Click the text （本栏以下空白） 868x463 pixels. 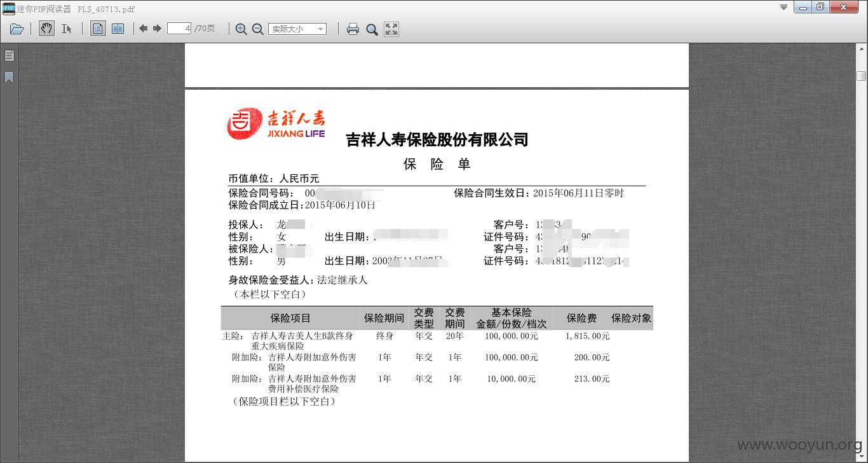tap(270, 294)
